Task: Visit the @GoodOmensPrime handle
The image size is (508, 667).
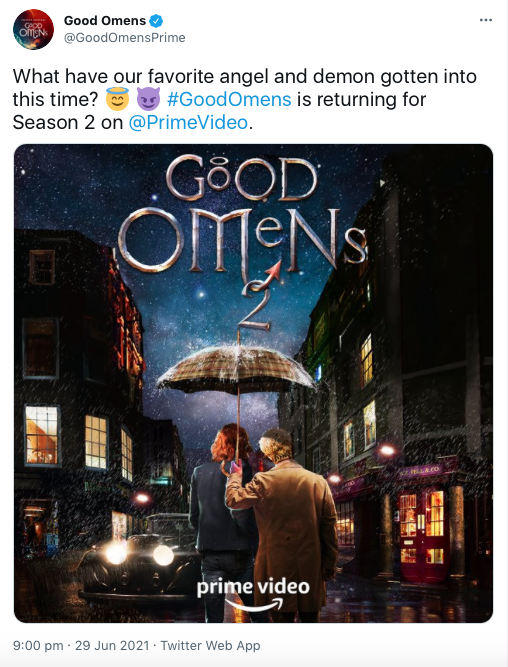Action: click(125, 37)
